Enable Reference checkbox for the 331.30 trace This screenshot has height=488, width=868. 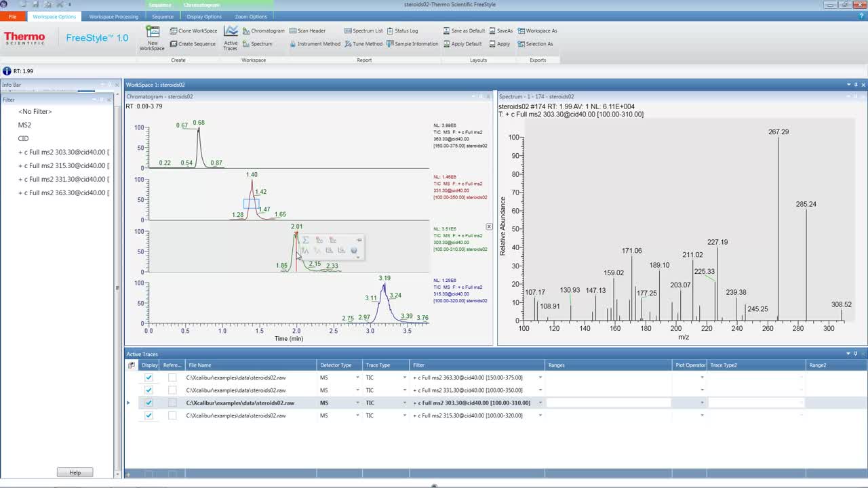172,390
